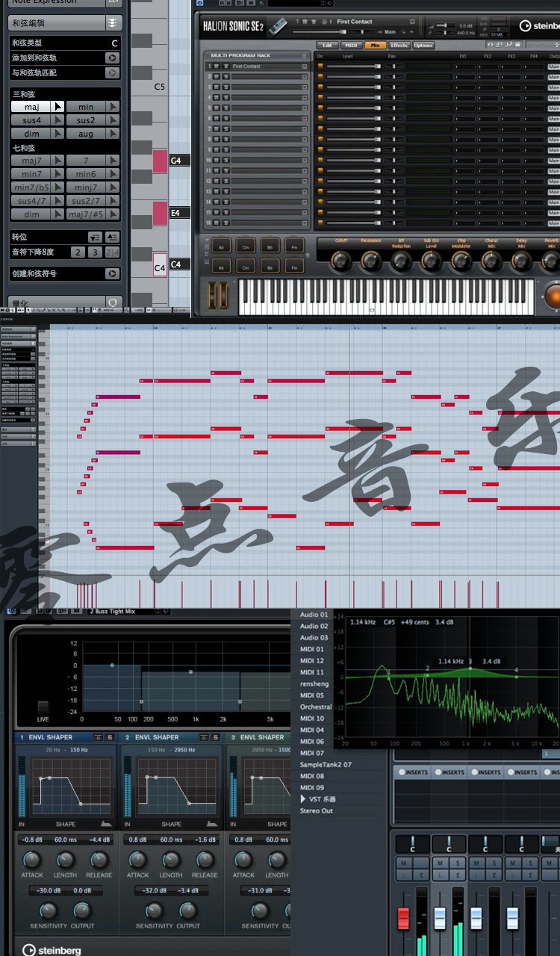
Task: Solo slot 1 First Contact in program rack
Action: [x=225, y=66]
